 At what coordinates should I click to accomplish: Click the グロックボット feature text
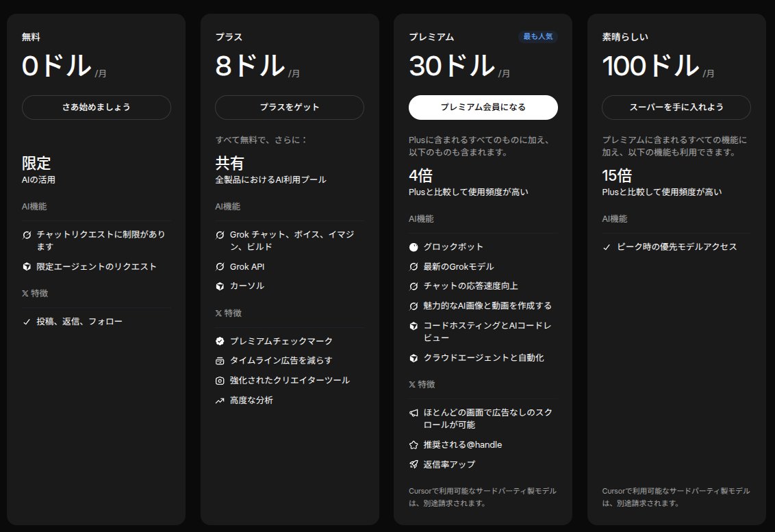[x=453, y=247]
